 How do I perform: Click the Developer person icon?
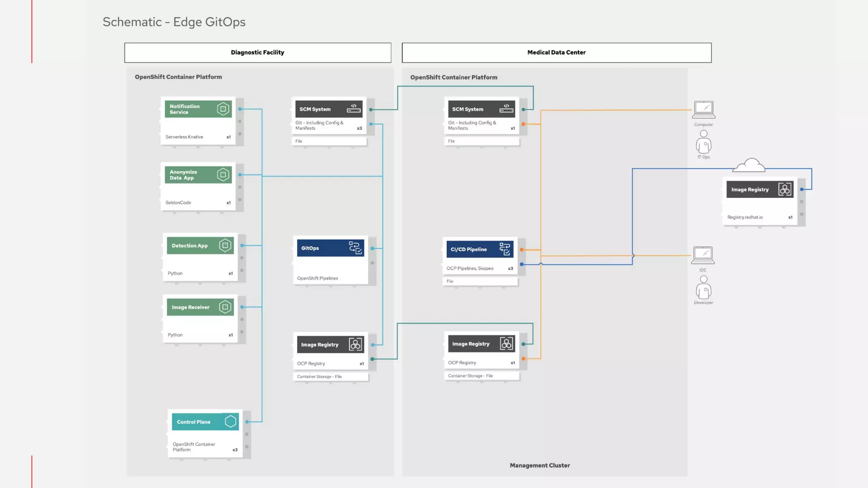(704, 287)
